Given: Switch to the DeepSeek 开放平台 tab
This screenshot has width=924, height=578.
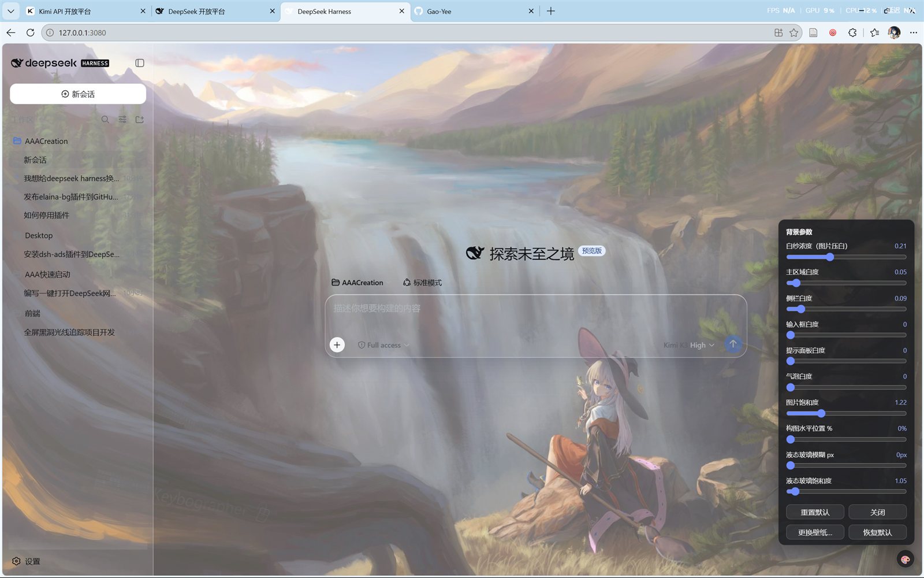Looking at the screenshot, I should coord(215,11).
